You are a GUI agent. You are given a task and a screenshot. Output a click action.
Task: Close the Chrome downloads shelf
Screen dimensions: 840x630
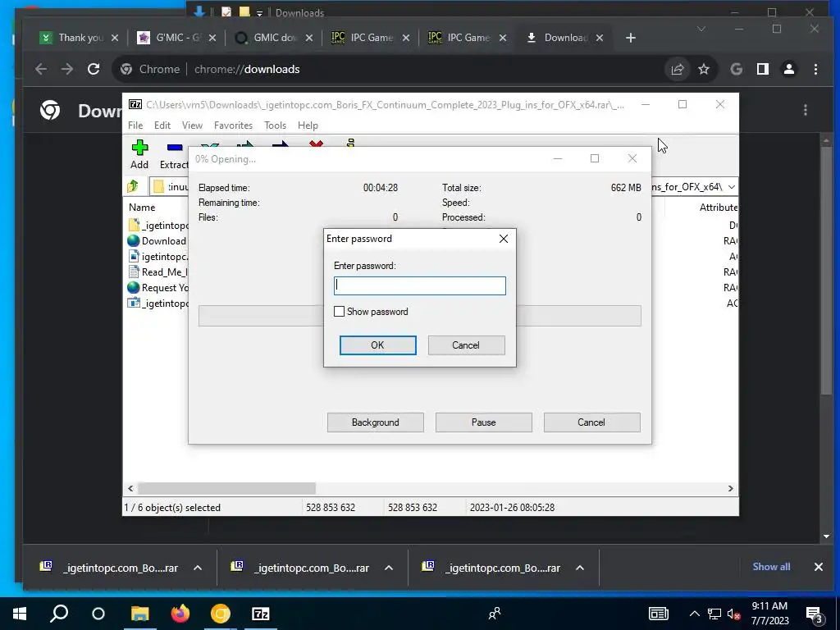tap(818, 567)
